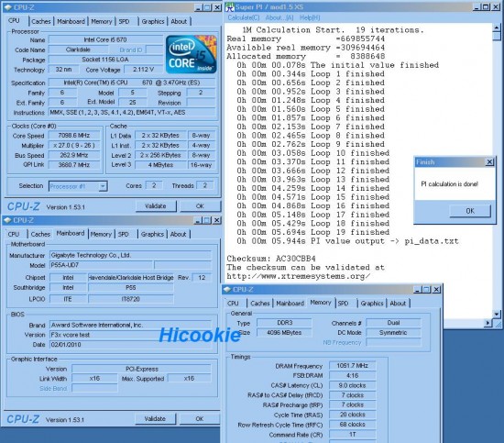The height and width of the screenshot is (443, 504).
Task: Click OK button in Mainboard CPU-Z window
Action: 200,419
